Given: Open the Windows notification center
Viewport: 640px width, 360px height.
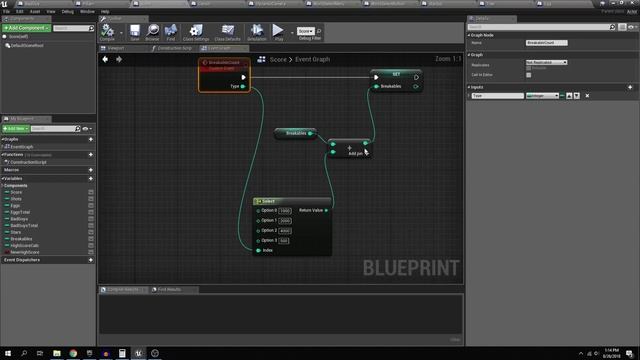Looking at the screenshot, I should click(629, 353).
